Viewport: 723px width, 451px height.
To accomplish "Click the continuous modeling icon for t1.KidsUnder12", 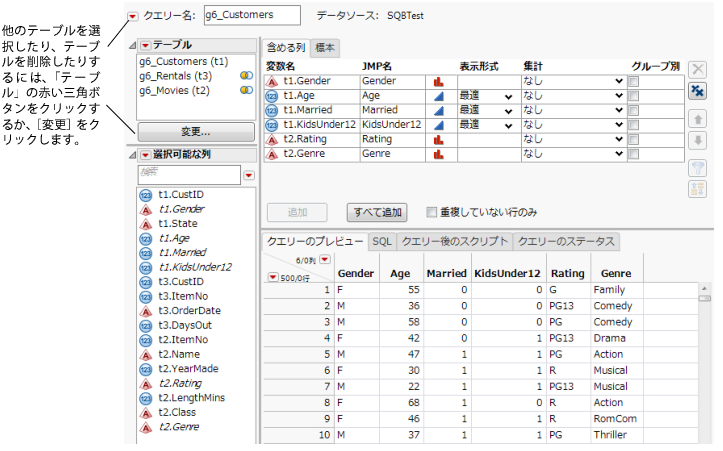I will click(x=439, y=125).
